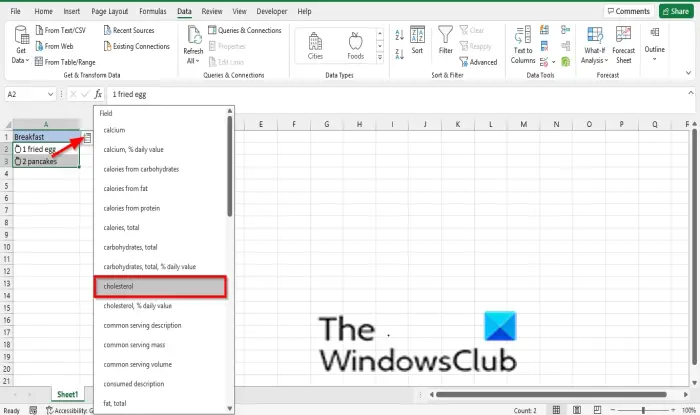Image resolution: width=700 pixels, height=415 pixels.
Task: Click the Insert Function fx icon
Action: point(98,94)
